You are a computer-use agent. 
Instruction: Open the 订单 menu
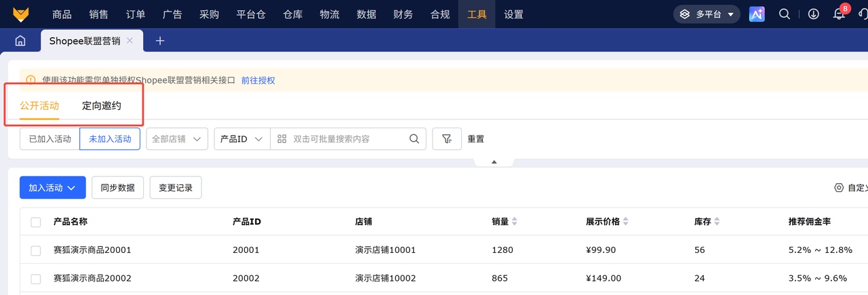[135, 14]
